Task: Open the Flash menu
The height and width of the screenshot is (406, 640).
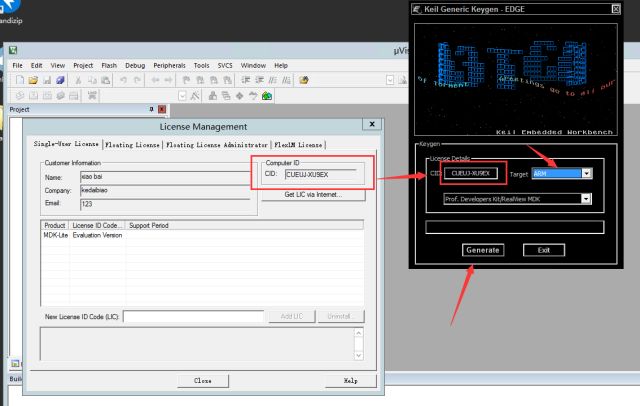Action: pos(109,65)
